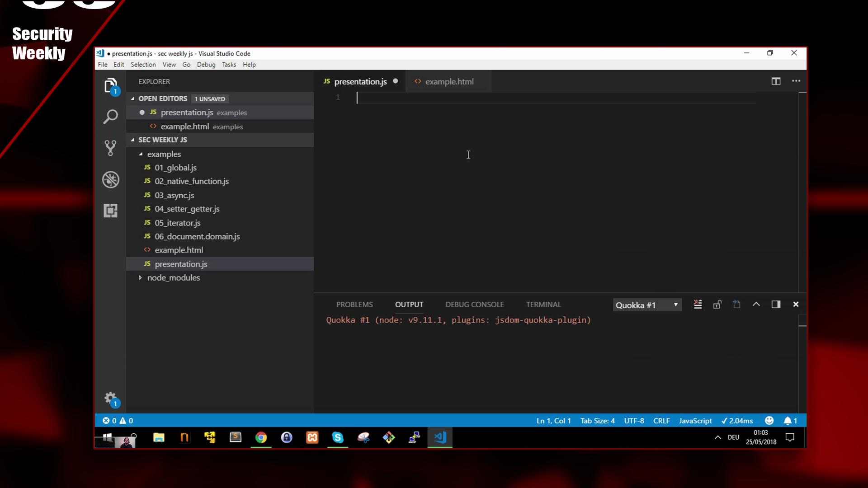868x488 pixels.
Task: Maximize the panel with the up chevron
Action: coord(756,305)
